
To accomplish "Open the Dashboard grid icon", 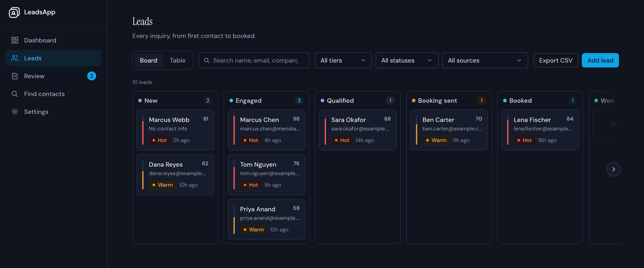I will [15, 40].
